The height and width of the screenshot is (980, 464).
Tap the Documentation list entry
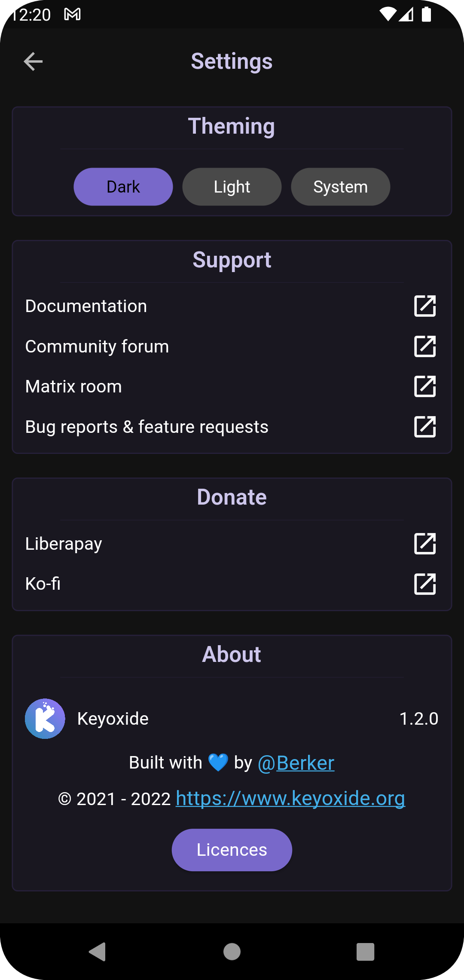pos(86,306)
